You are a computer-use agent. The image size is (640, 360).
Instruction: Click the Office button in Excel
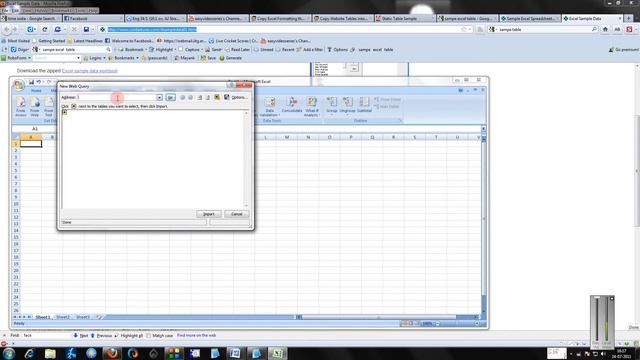coord(18,85)
